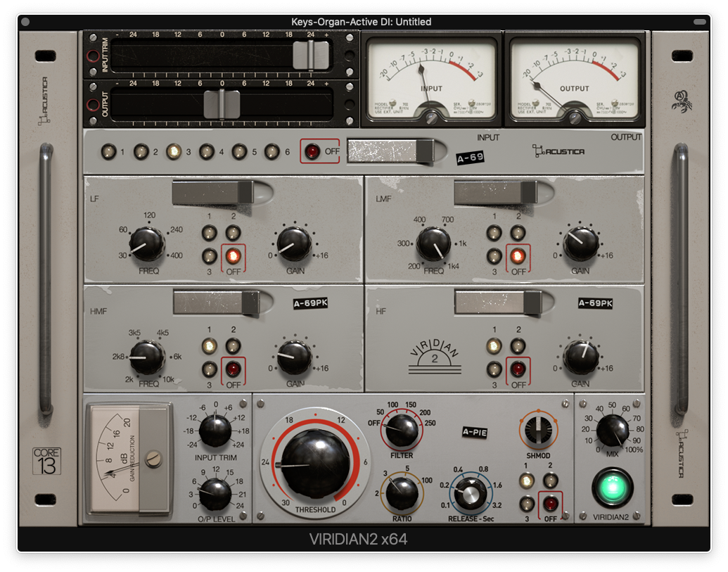Select preamp lamp button 1 in the top row

tap(108, 151)
